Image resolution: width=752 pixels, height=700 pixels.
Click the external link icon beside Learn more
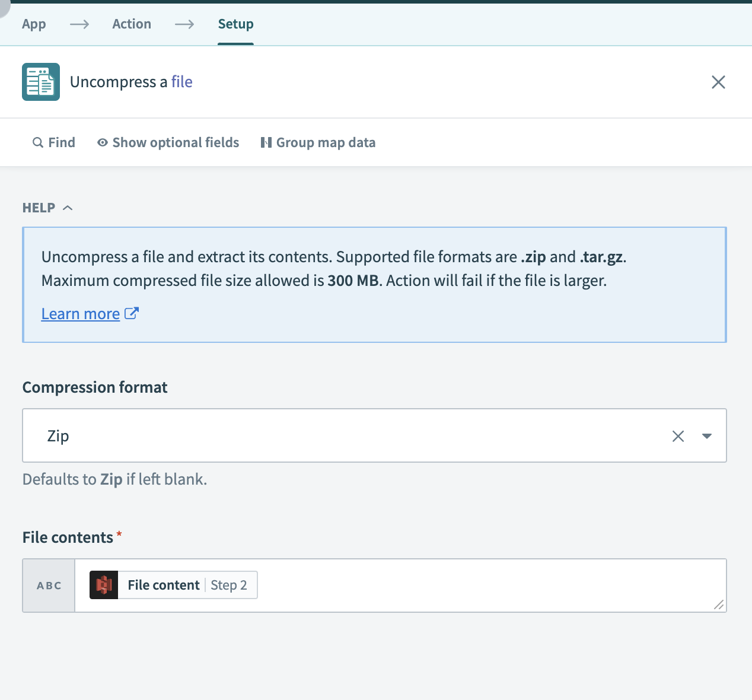(131, 313)
